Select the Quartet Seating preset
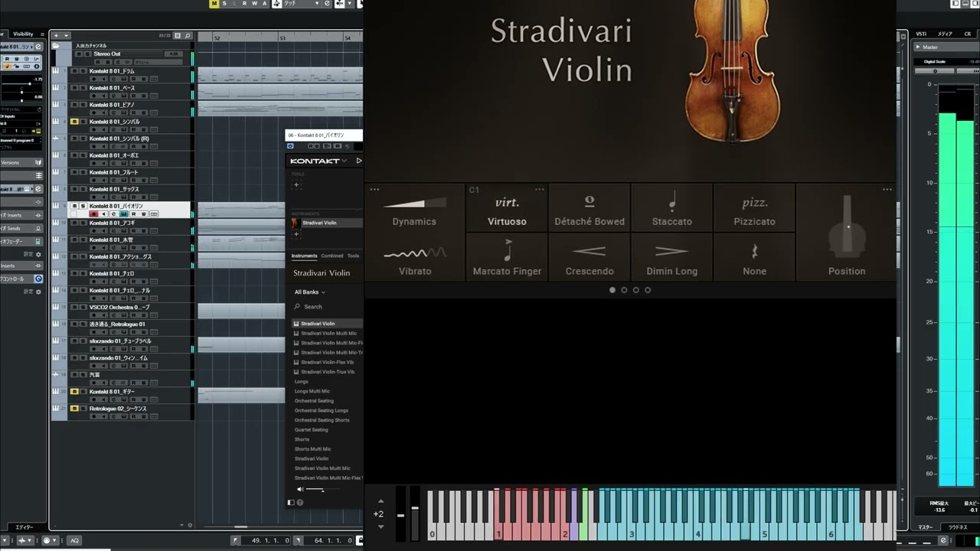980x551 pixels. (311, 430)
